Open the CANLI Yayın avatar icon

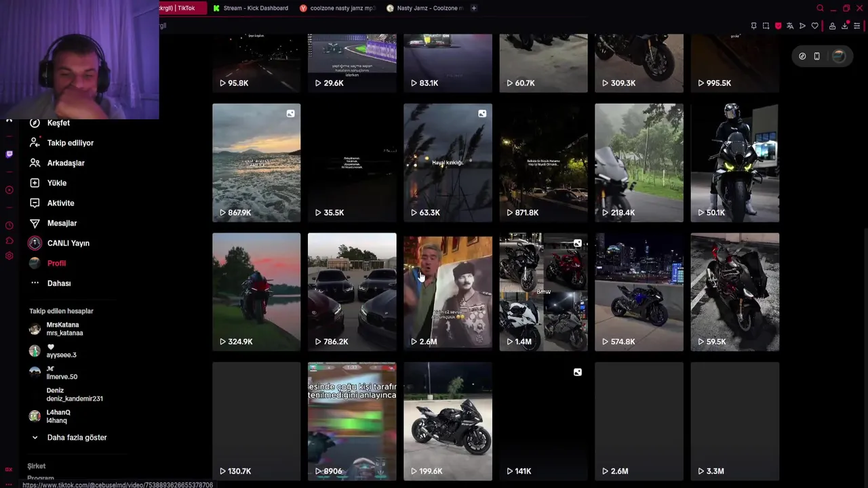click(35, 243)
